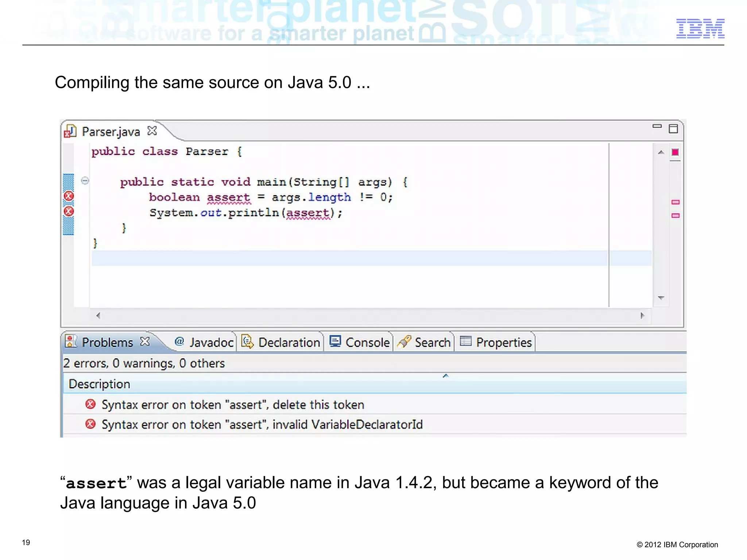Click the red overview ruler error square
The image size is (747, 560).
(676, 152)
